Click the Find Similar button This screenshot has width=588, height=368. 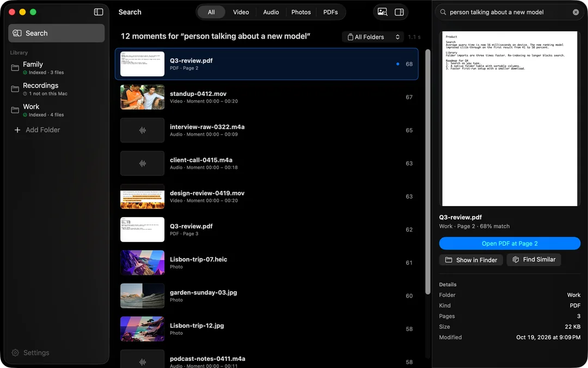(x=534, y=260)
